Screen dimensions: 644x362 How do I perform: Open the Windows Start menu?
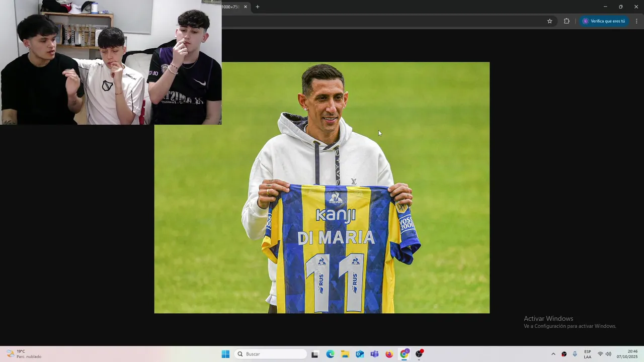(225, 354)
